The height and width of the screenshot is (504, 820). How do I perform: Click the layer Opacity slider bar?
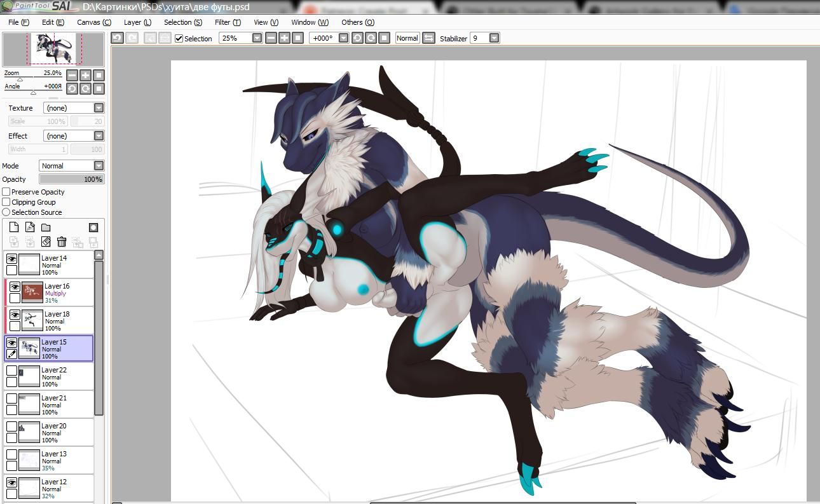[x=71, y=179]
